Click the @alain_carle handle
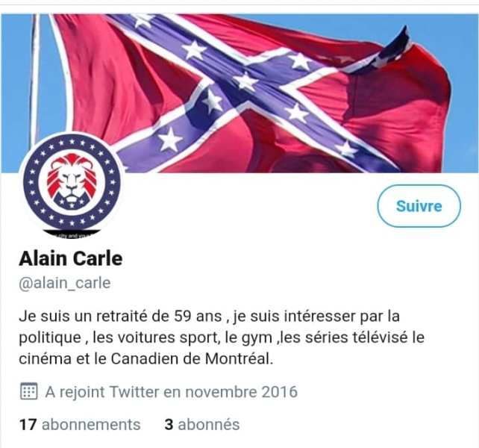This screenshot has width=479, height=448. point(65,283)
